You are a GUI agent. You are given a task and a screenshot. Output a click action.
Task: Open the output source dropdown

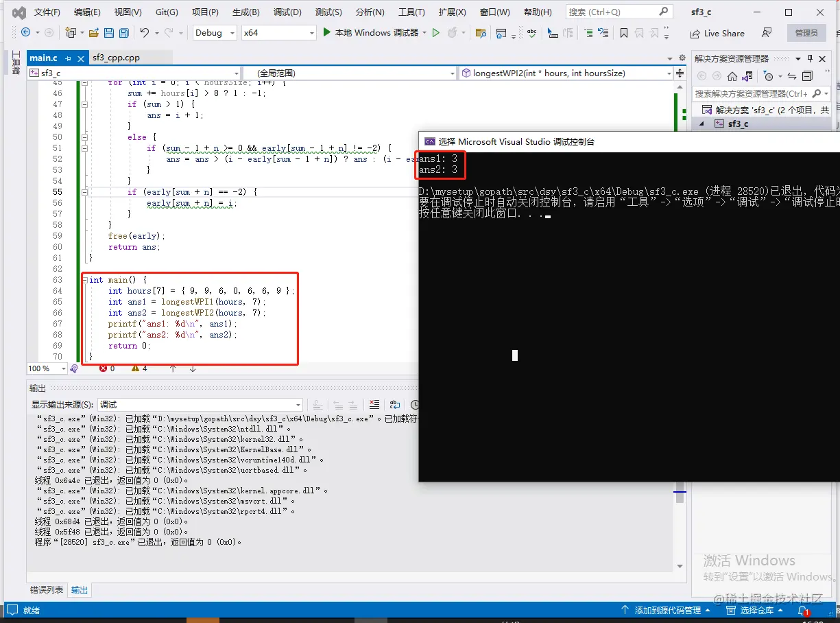[200, 405]
